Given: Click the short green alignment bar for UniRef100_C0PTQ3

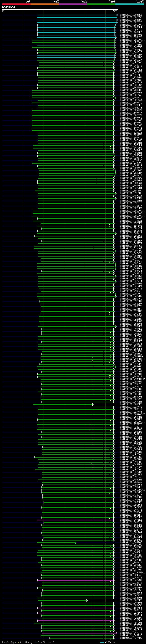Looking at the screenshot, I should point(57,543).
